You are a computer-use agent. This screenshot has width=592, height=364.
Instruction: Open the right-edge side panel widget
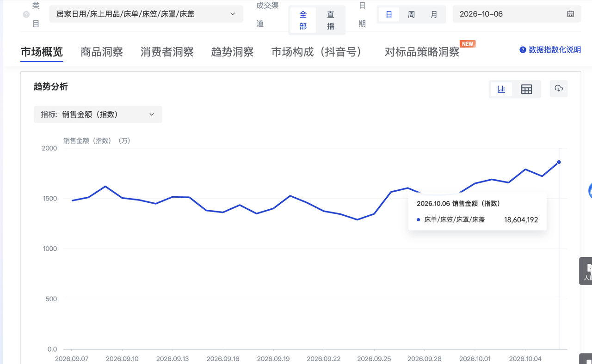(586, 271)
